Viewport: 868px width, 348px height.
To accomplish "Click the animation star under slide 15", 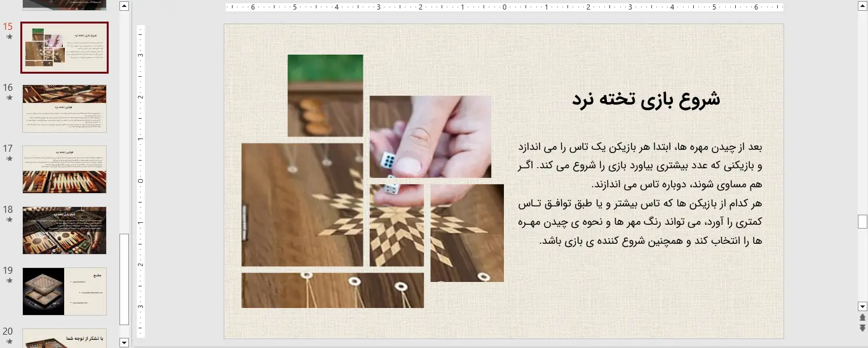I will (9, 37).
